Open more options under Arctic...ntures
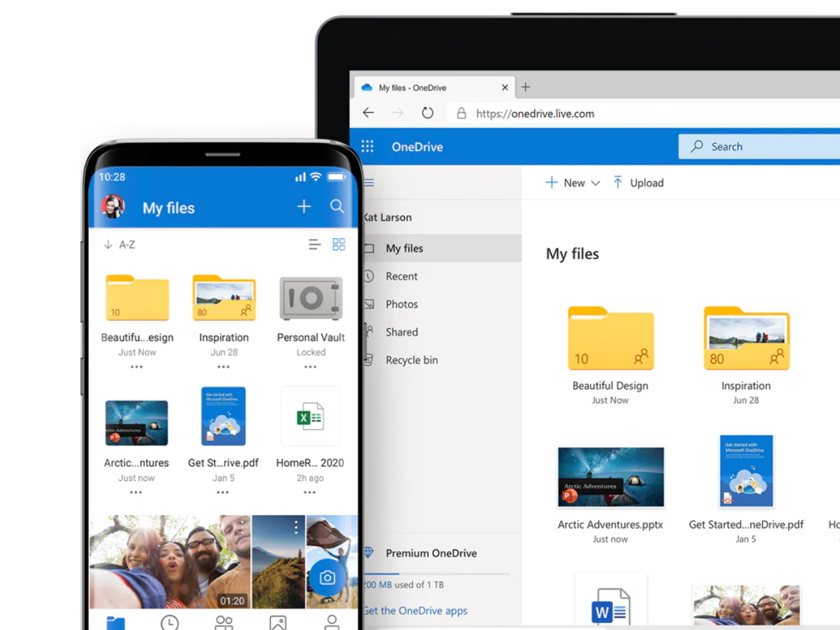The image size is (840, 630). (136, 492)
